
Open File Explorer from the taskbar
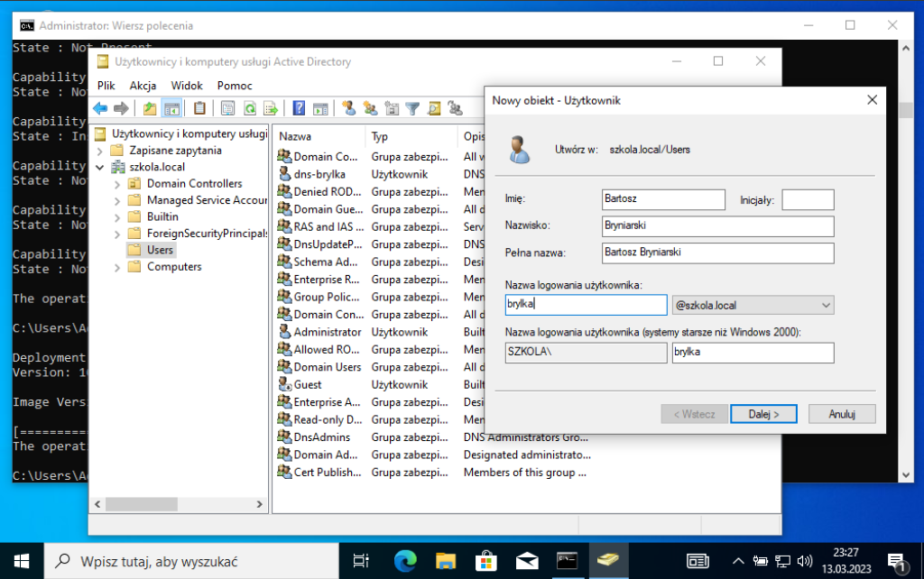[x=446, y=561]
